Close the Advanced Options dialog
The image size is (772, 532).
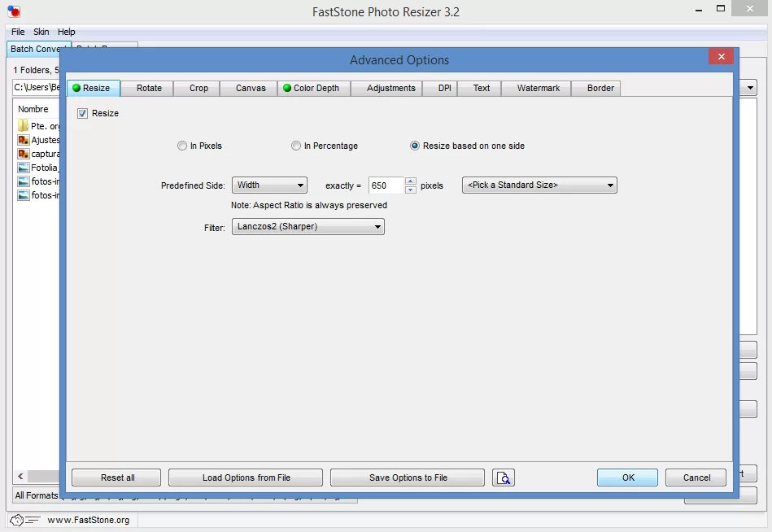pyautogui.click(x=722, y=57)
